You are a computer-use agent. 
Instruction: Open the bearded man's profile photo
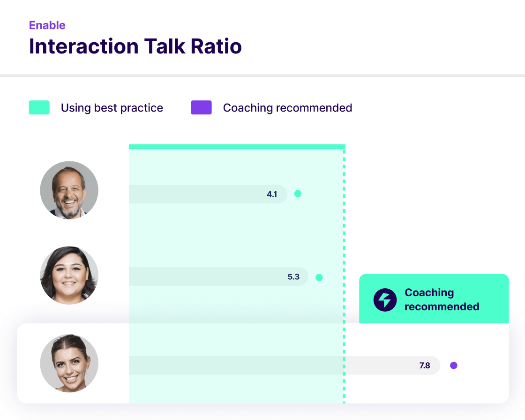[x=69, y=190]
